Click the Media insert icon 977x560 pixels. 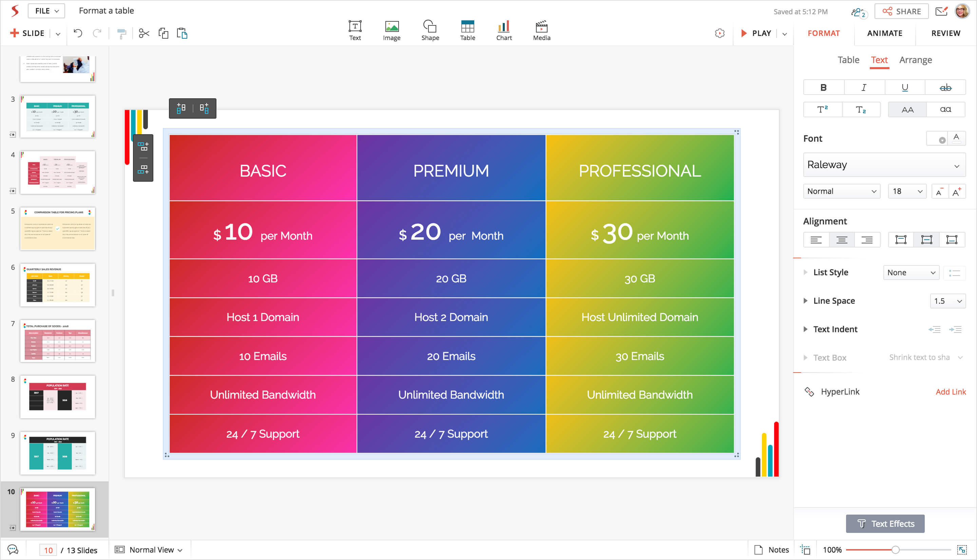[541, 30]
